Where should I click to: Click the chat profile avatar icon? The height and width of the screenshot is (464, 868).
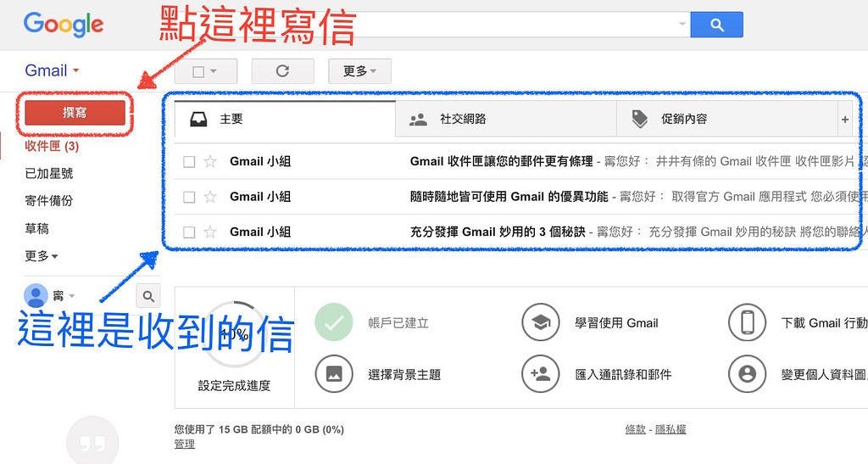tap(36, 296)
